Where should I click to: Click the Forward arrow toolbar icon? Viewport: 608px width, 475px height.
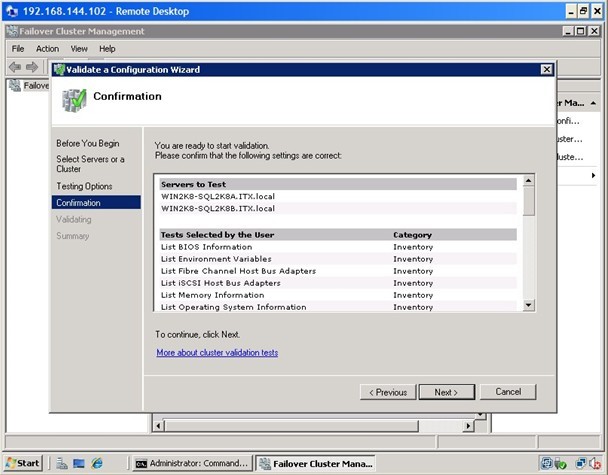click(x=32, y=67)
